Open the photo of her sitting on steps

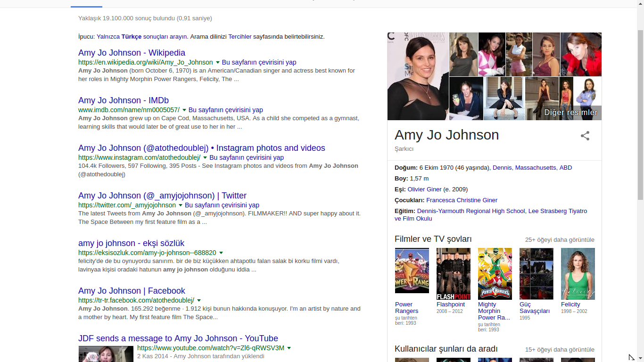point(504,99)
